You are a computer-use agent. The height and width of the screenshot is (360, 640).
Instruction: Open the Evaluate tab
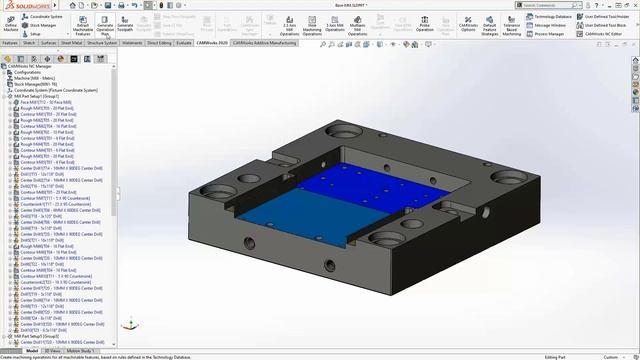point(184,43)
